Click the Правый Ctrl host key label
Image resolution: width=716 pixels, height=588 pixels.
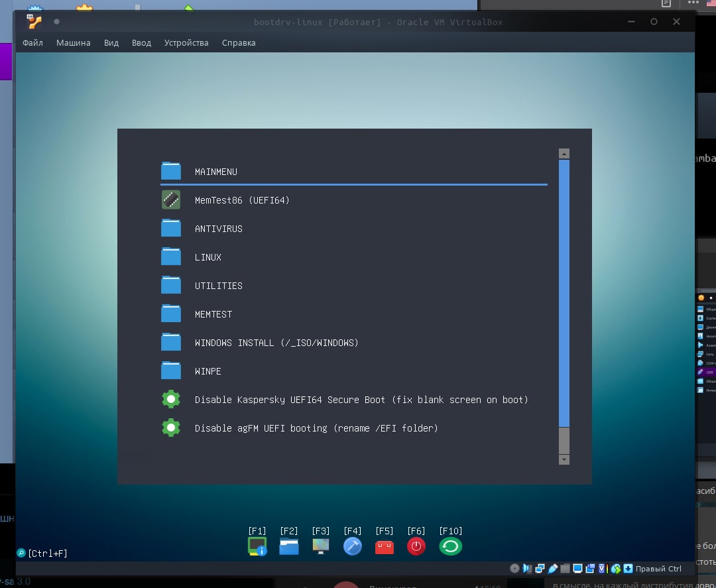tap(658, 568)
